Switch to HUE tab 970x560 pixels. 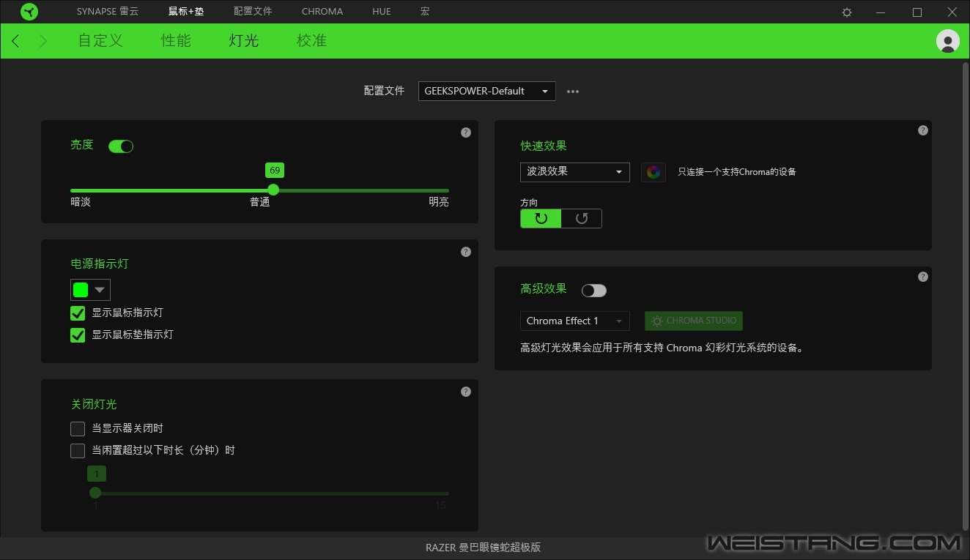[382, 12]
